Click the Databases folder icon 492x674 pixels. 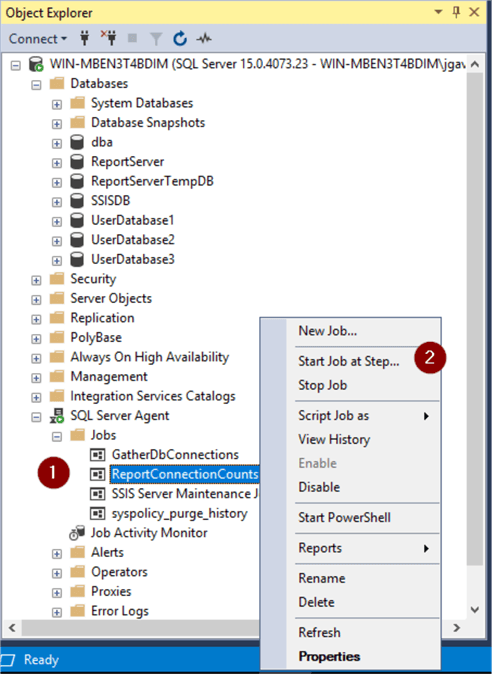(57, 83)
